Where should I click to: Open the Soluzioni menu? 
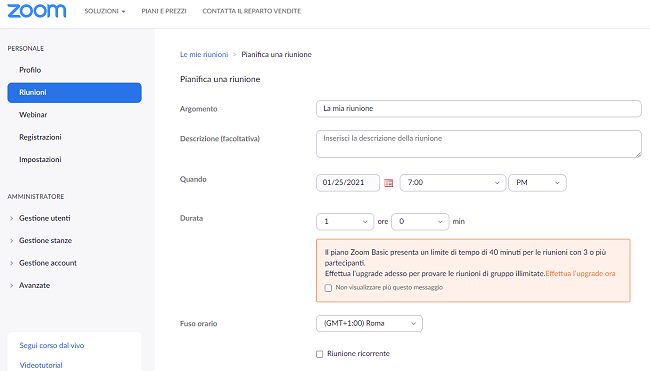point(105,11)
